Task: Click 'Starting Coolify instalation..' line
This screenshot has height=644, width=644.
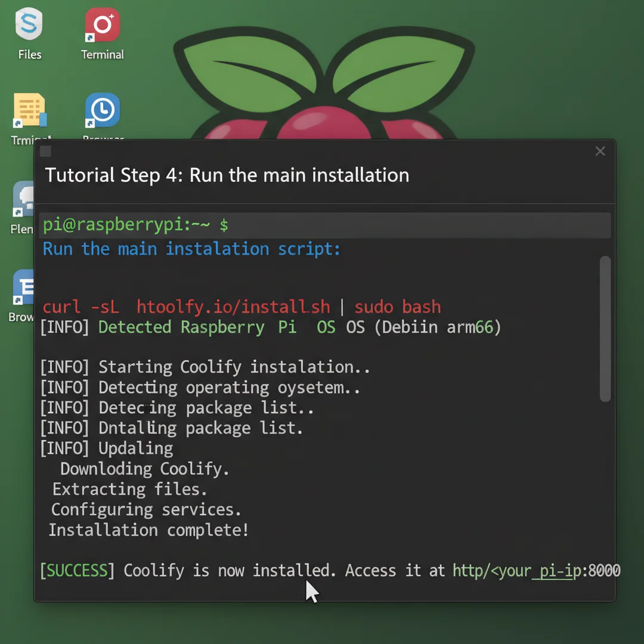Action: (x=205, y=367)
